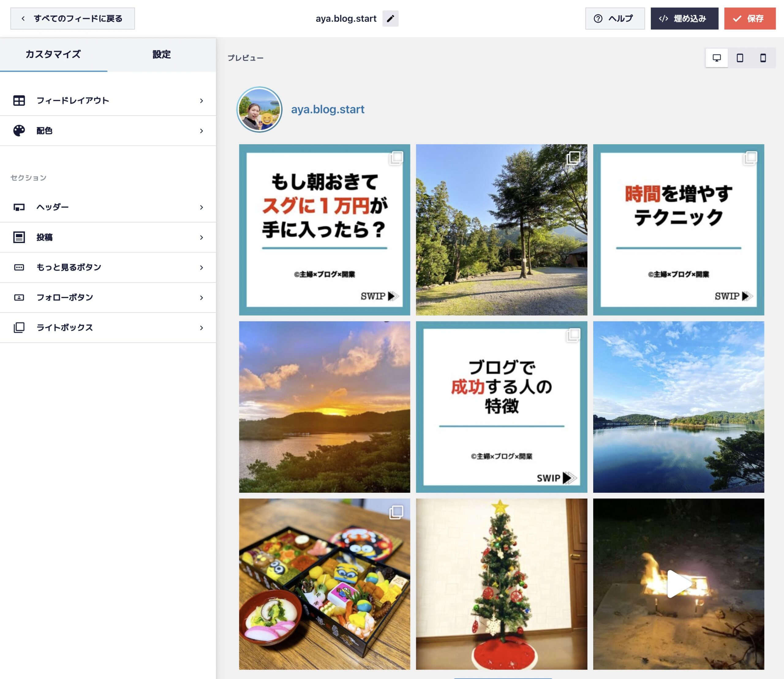Open the sunset over lake photo
The height and width of the screenshot is (679, 784).
point(324,407)
